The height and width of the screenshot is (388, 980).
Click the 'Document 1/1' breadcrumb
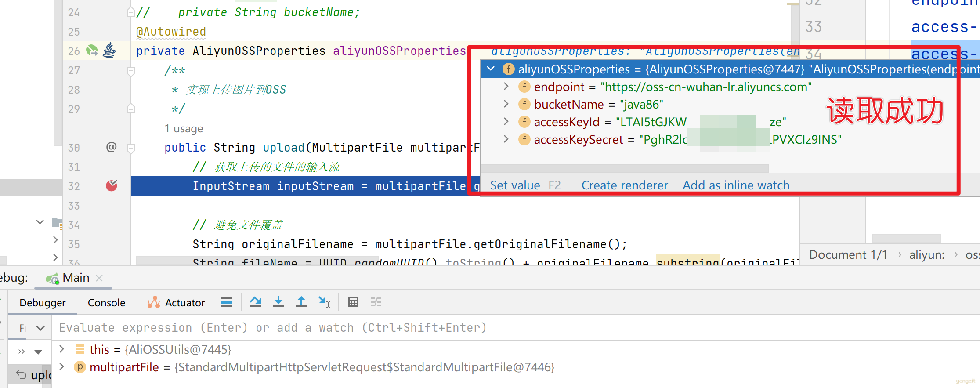pyautogui.click(x=848, y=255)
